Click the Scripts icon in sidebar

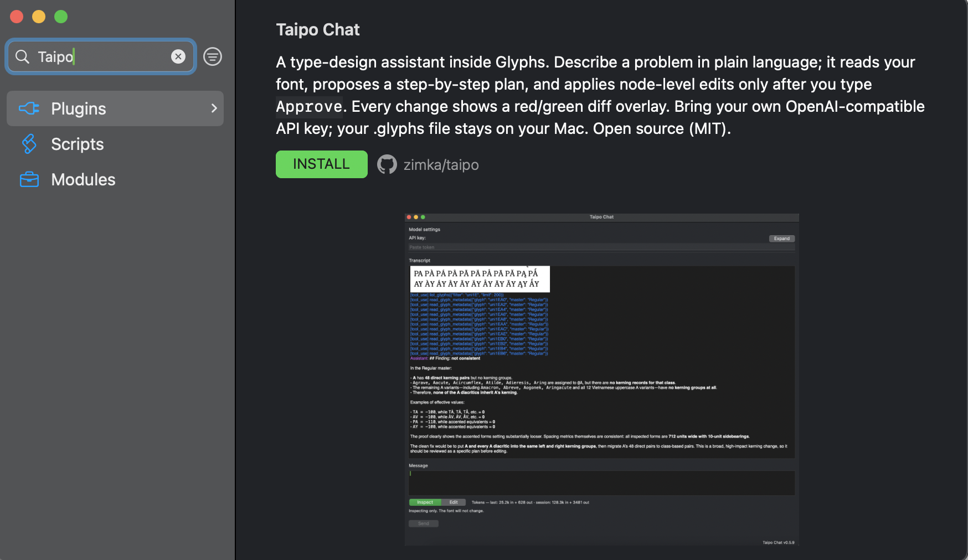[29, 144]
